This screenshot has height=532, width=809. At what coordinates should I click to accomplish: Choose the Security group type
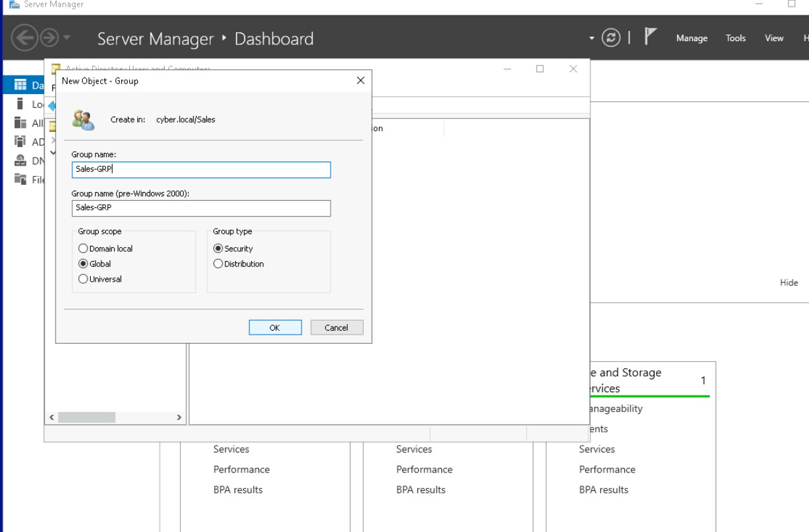233,248
